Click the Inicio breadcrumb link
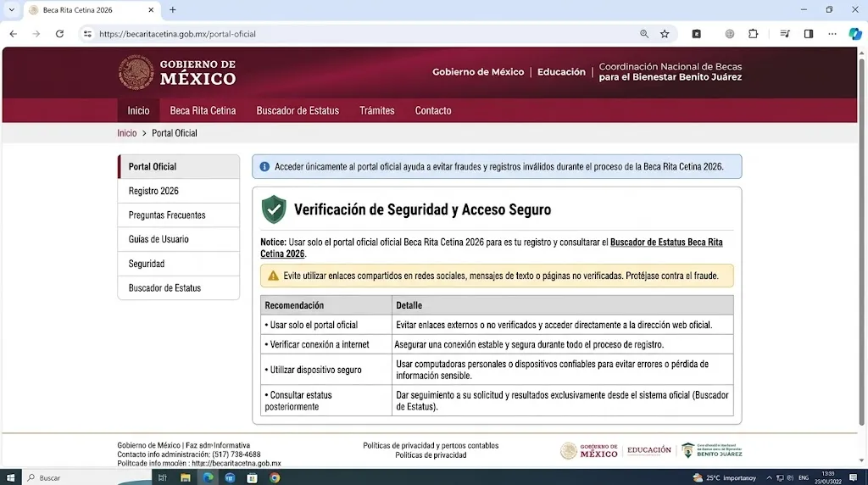The height and width of the screenshot is (485, 868). pyautogui.click(x=127, y=133)
